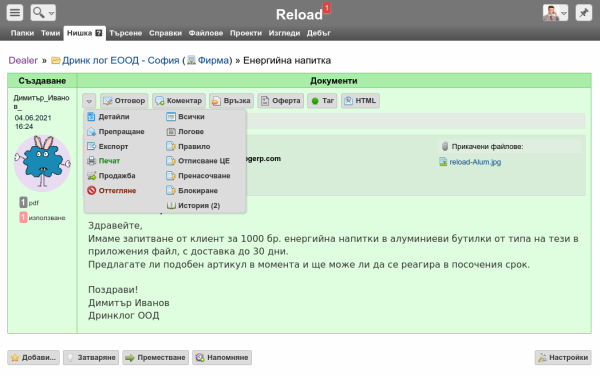
Task: Open the Фирма link
Action: [213, 60]
